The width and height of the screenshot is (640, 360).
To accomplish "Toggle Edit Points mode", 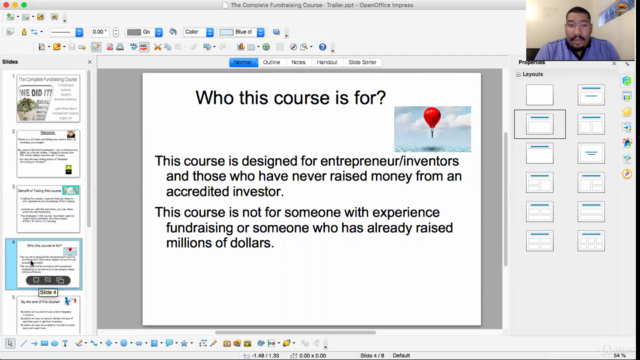I will pyautogui.click(x=202, y=344).
